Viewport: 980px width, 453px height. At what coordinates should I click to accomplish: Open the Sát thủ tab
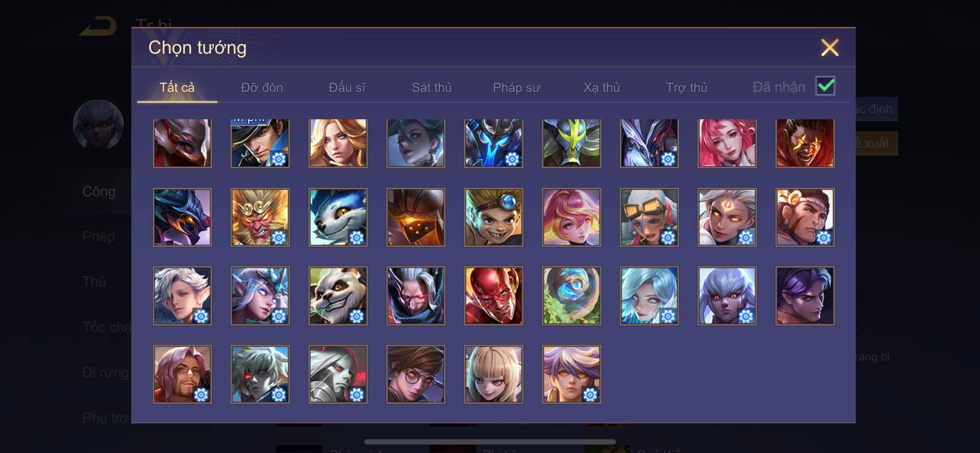432,88
